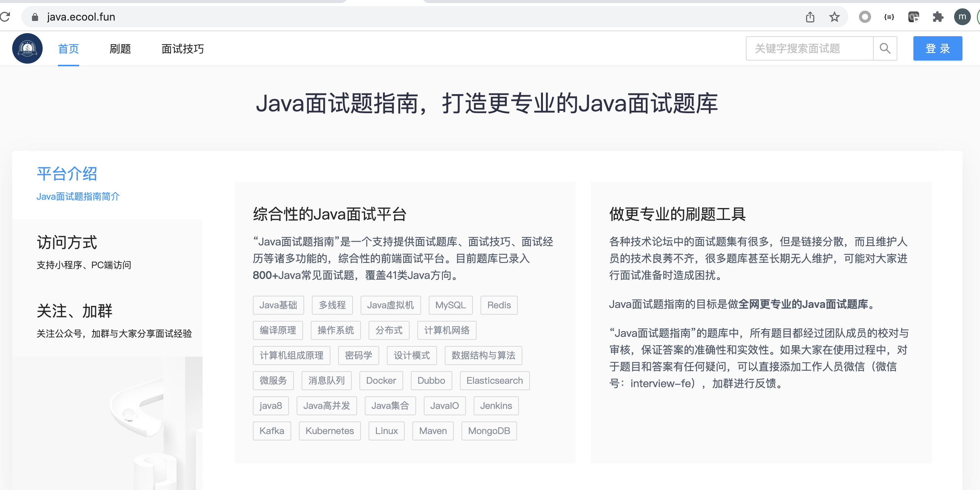This screenshot has width=980, height=490.
Task: Bookmark this page with star icon
Action: point(835,17)
